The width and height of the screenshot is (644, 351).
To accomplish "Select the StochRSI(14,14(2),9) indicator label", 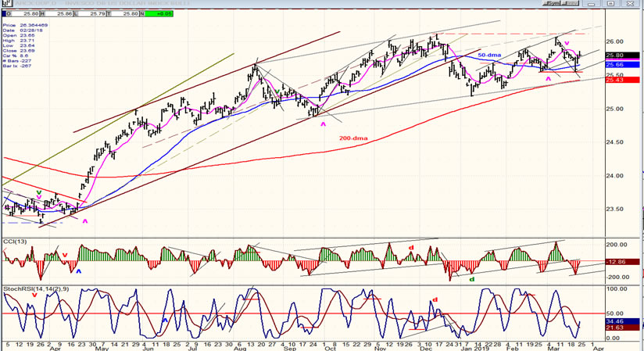I will coord(36,289).
